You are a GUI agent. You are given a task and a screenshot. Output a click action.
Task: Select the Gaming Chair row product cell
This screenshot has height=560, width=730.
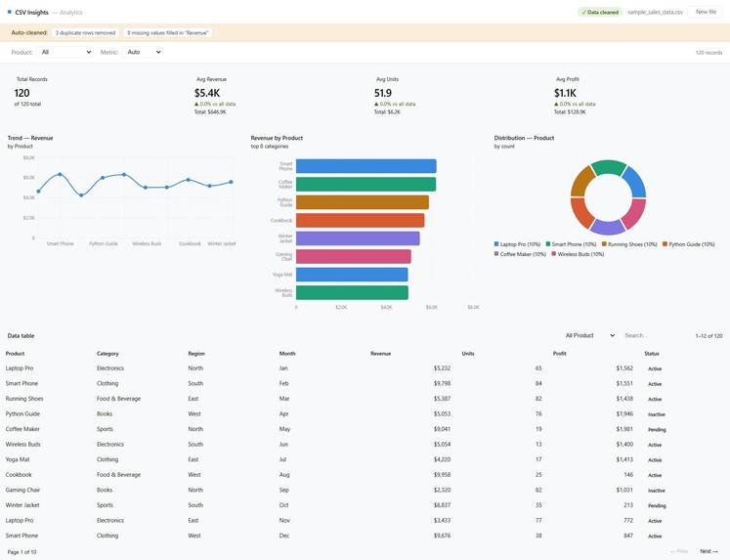tap(22, 490)
